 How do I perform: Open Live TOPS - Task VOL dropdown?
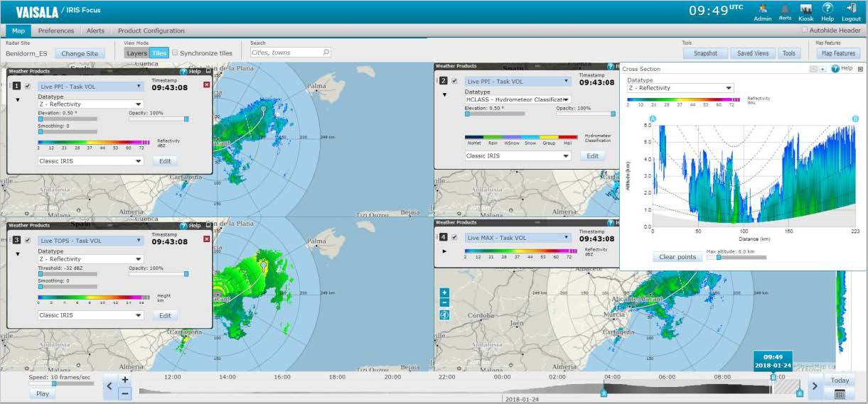pos(91,241)
